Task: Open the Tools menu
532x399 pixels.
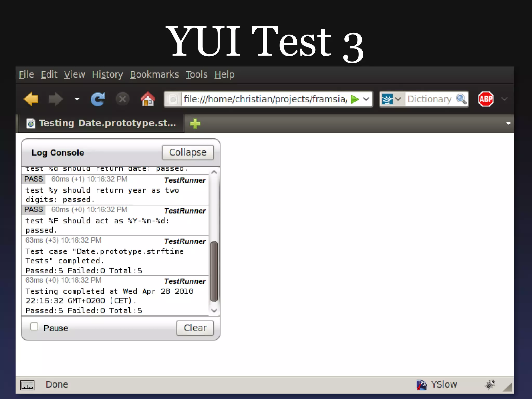Action: pyautogui.click(x=196, y=75)
